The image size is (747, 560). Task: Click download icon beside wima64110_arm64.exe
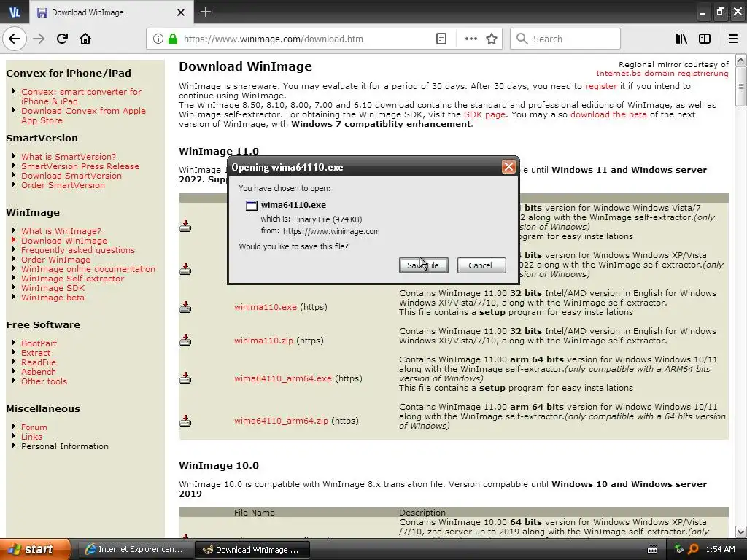[185, 378]
